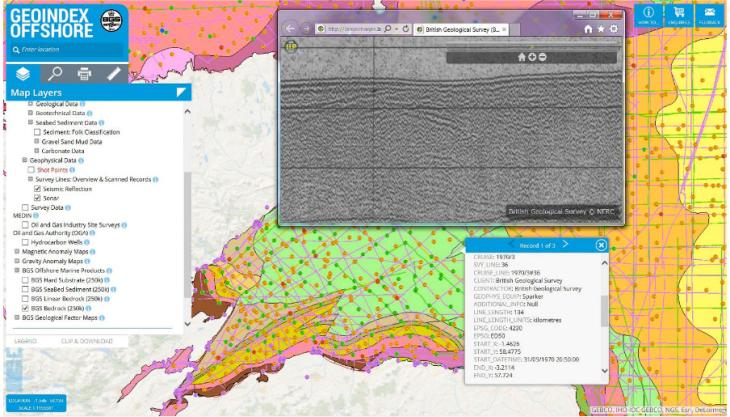730x417 pixels.
Task: Select the magnifying glass search tool
Action: 55,74
